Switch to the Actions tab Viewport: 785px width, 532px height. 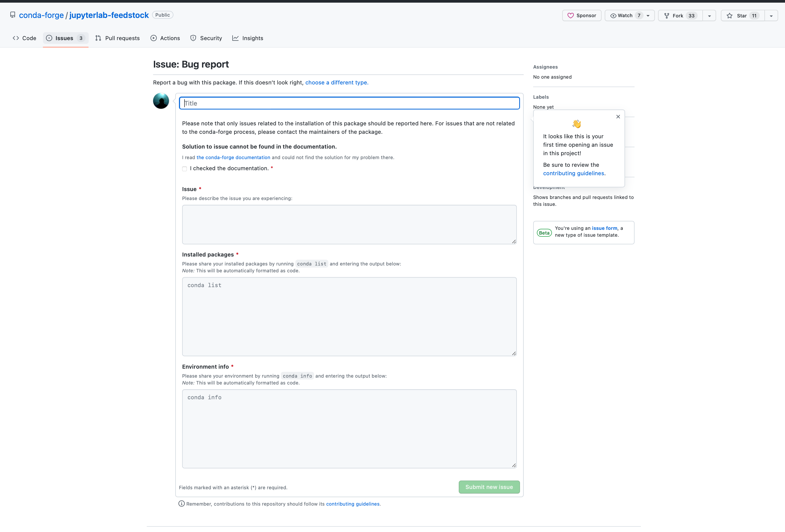pos(165,38)
